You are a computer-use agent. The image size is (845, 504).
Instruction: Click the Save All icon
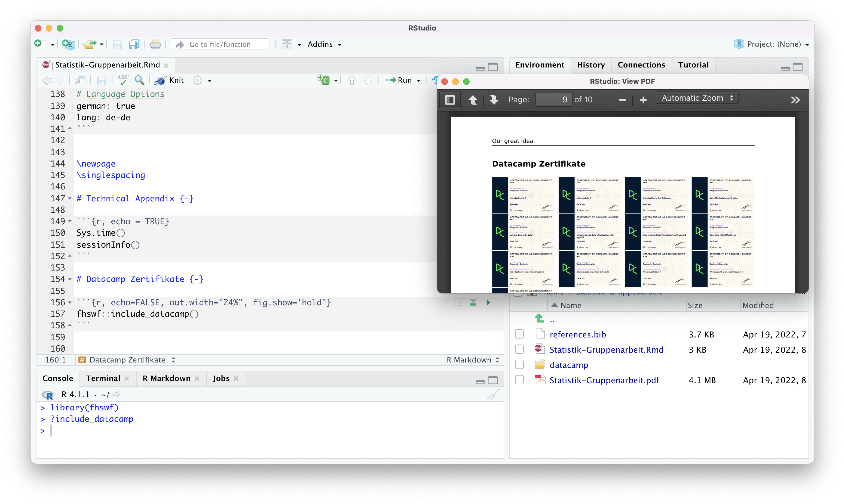134,44
